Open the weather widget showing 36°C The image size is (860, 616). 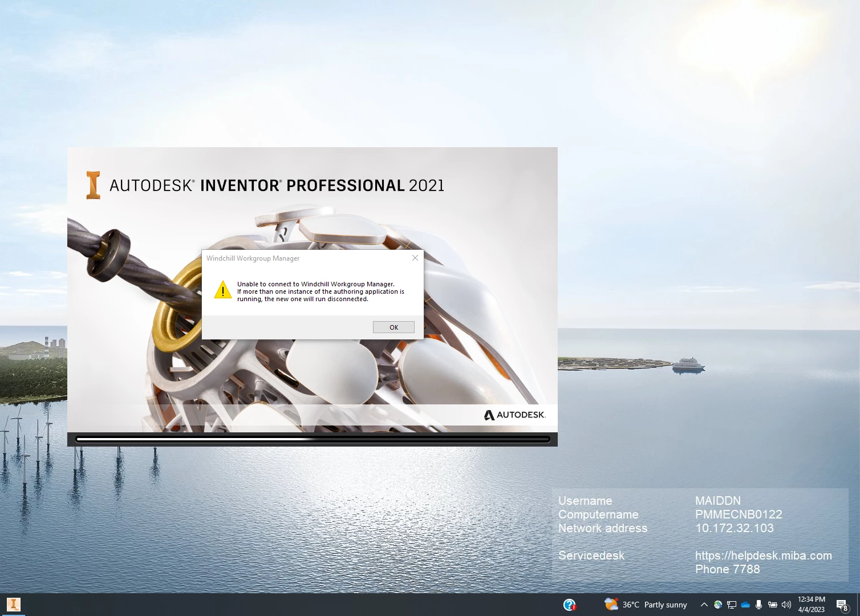pos(646,605)
